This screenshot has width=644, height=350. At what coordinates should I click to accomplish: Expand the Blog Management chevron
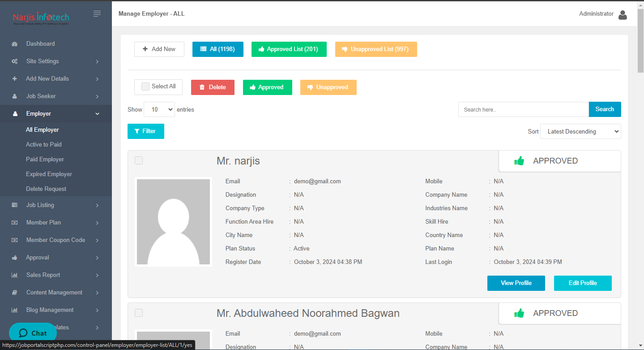coord(97,310)
